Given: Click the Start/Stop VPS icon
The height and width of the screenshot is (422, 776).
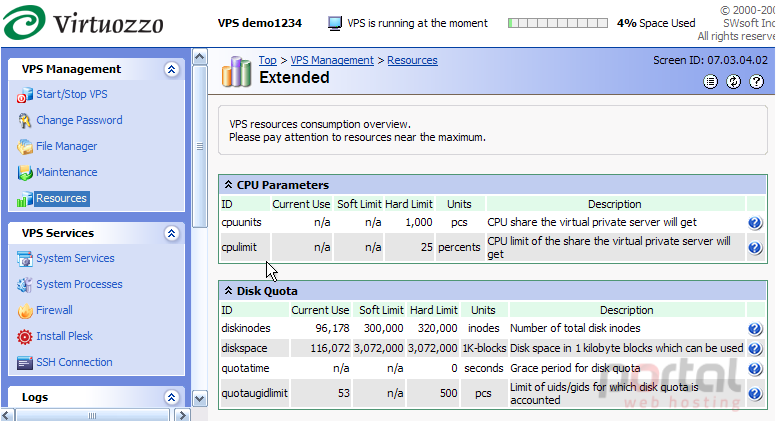Looking at the screenshot, I should 24,95.
